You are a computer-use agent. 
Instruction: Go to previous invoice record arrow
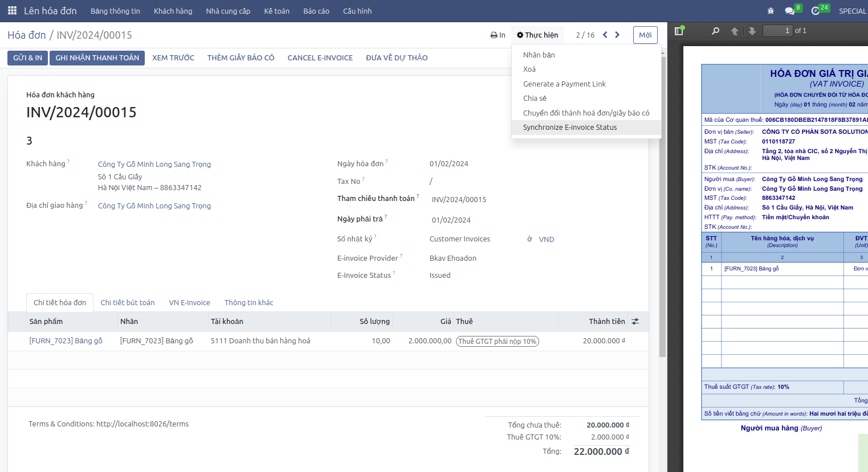tap(605, 35)
